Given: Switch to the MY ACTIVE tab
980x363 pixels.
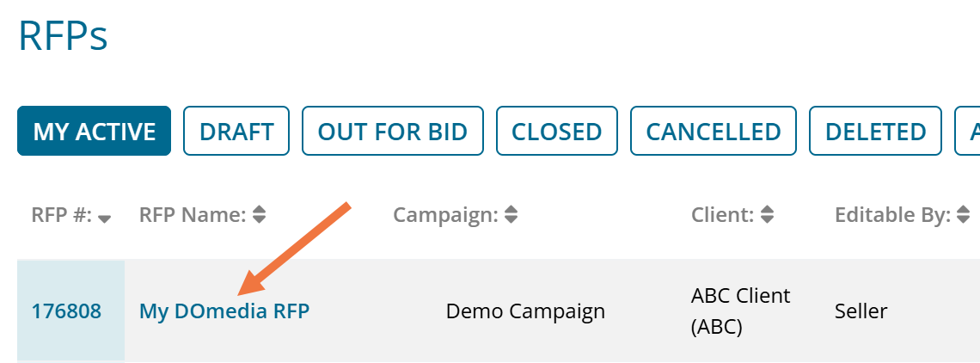Looking at the screenshot, I should point(95,132).
